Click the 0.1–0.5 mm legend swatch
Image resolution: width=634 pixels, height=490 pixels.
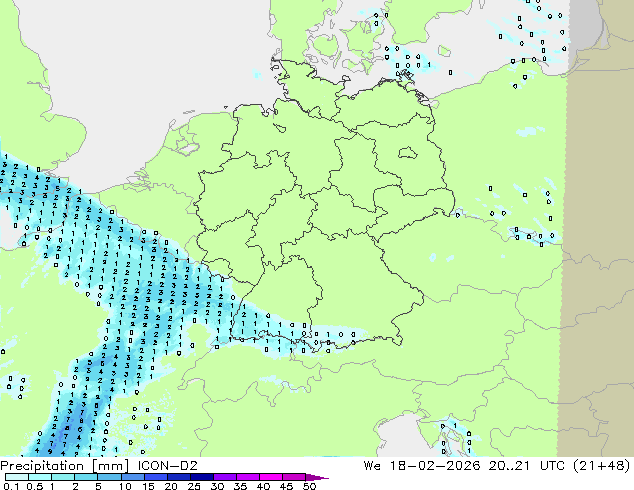click(17, 477)
